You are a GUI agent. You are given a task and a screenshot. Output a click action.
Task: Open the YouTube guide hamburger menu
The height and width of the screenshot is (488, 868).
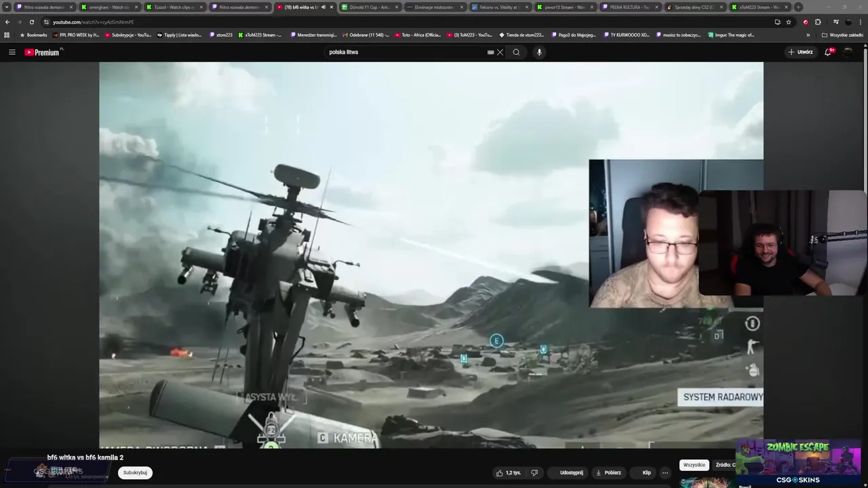(12, 52)
